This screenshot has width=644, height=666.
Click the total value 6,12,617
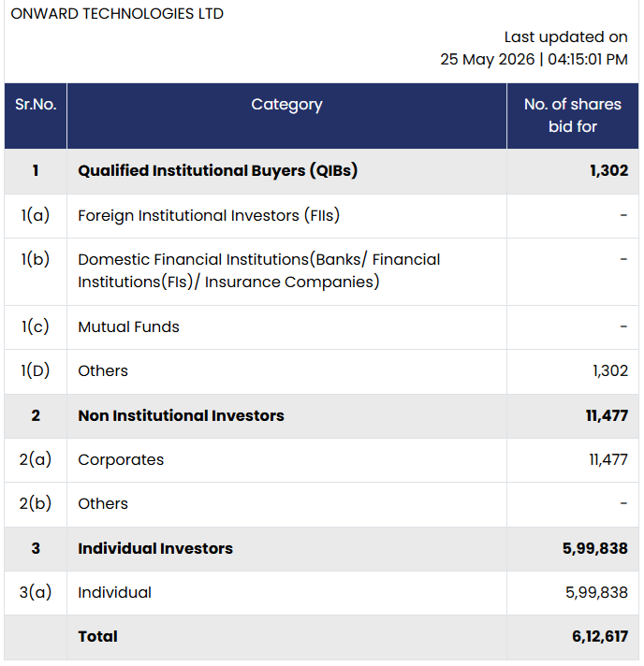pos(600,636)
